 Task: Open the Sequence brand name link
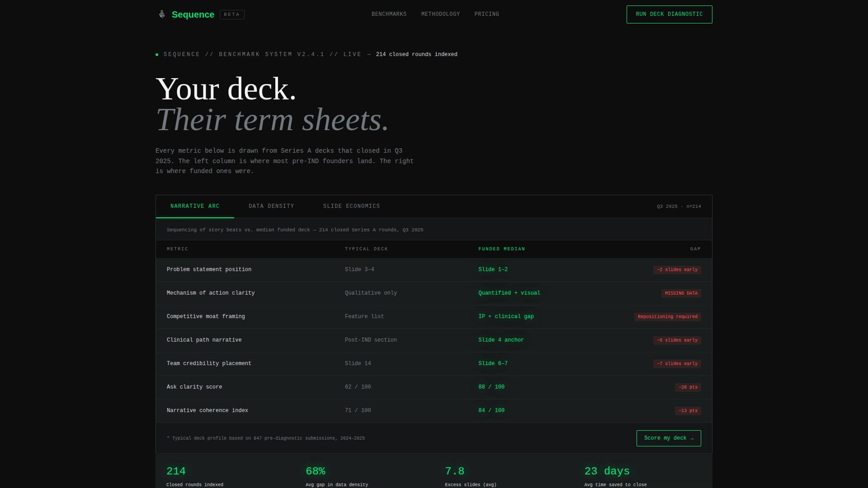coord(193,14)
